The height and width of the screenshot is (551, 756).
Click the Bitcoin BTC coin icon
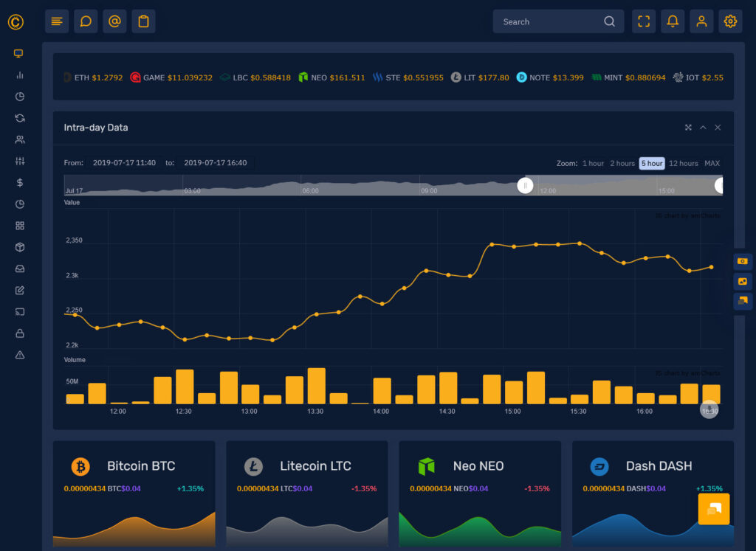coord(80,467)
